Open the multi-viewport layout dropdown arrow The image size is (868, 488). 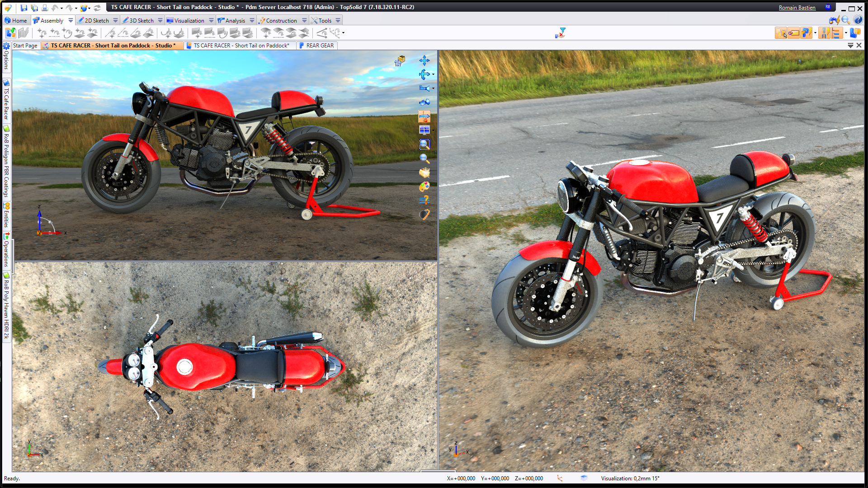tap(433, 131)
